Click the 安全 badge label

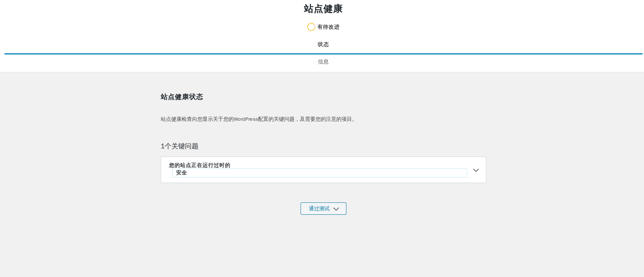pyautogui.click(x=181, y=173)
